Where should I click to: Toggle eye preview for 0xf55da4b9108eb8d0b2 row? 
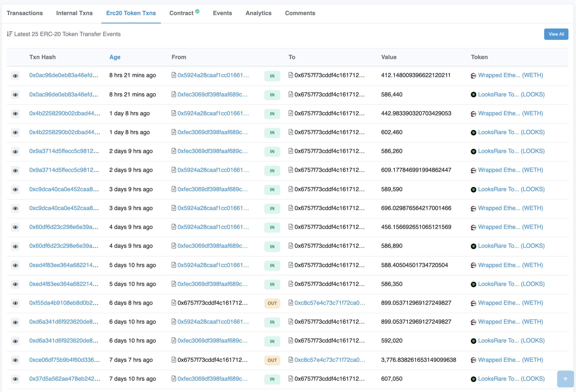coord(15,303)
